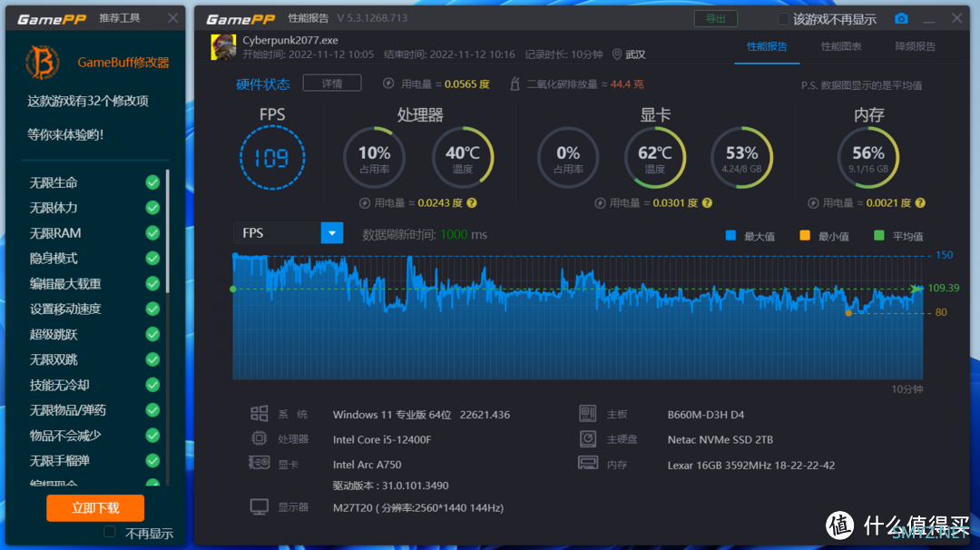The width and height of the screenshot is (980, 550).
Task: Click the cheat list scrollbar
Action: click(168, 231)
